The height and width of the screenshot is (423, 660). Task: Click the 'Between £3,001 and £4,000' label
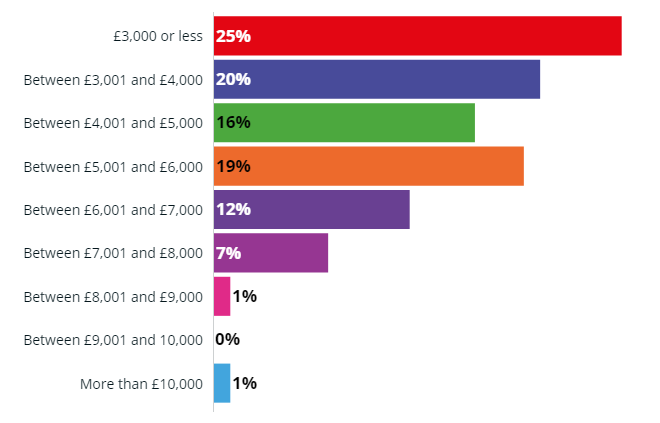point(113,80)
